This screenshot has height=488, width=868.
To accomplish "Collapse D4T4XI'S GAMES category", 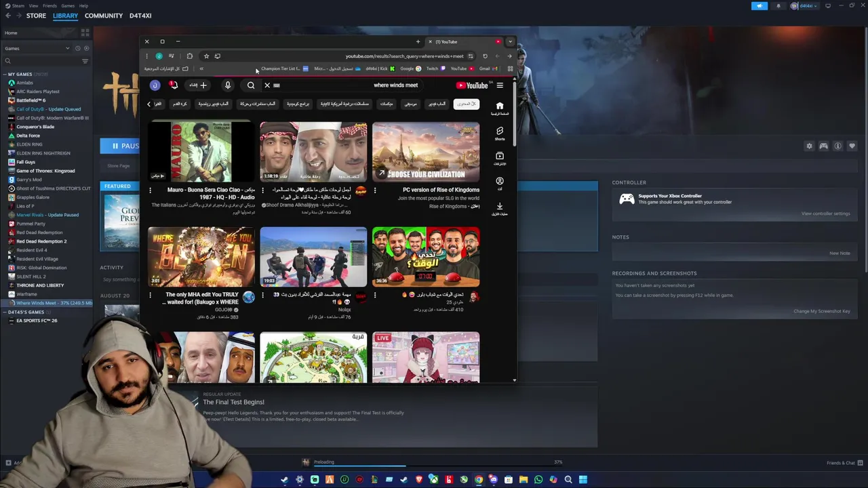I will [5, 312].
